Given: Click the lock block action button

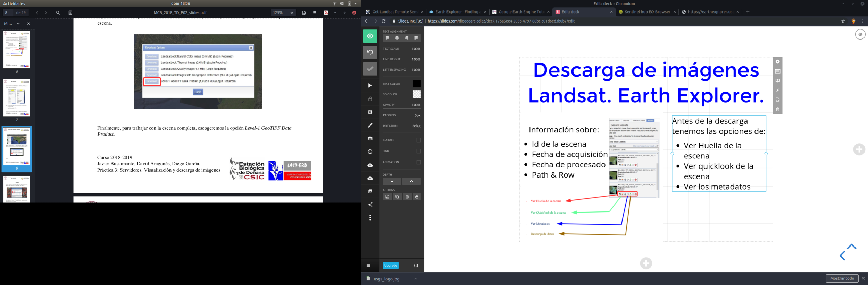Looking at the screenshot, I should point(417,197).
